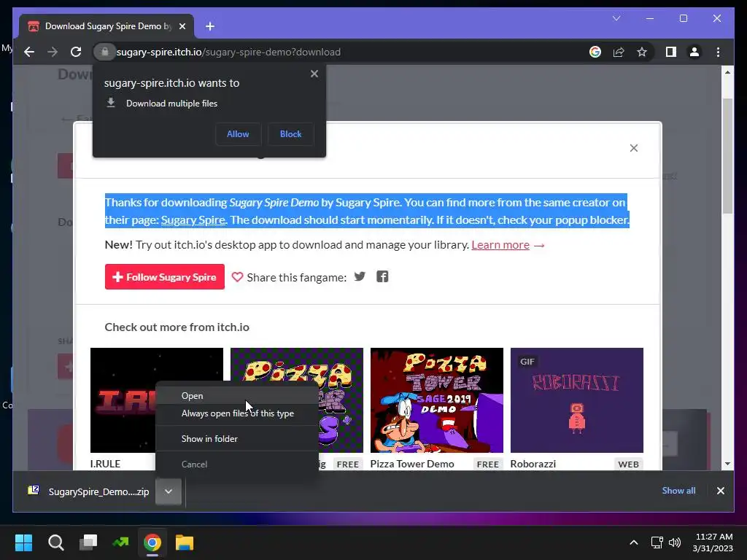Click the page scrollbar down arrow
The image size is (747, 560).
click(727, 464)
